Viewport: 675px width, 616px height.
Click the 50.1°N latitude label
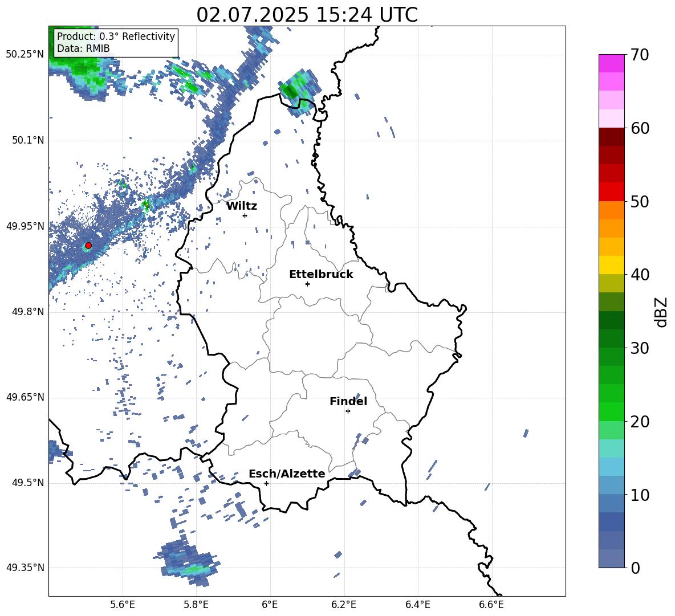click(27, 141)
